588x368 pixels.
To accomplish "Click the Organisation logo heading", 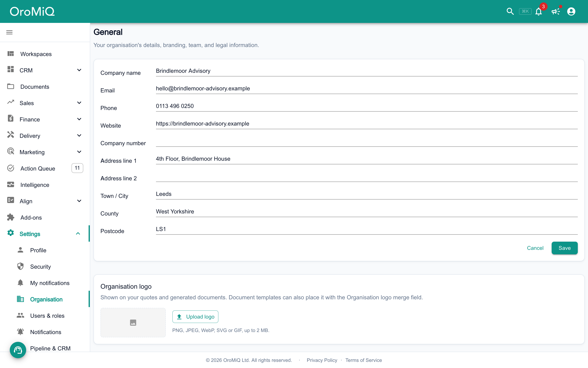I will (126, 286).
